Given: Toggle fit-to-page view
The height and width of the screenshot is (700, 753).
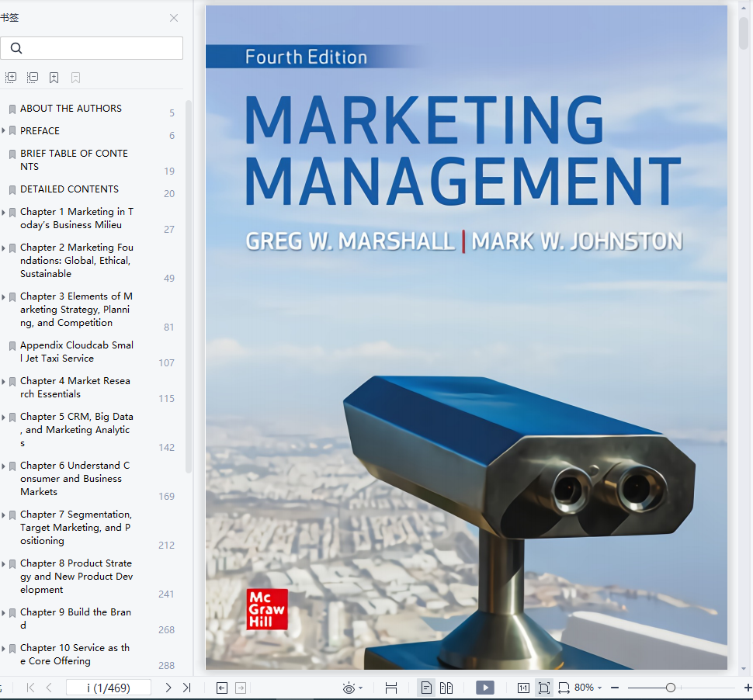Looking at the screenshot, I should (x=544, y=688).
